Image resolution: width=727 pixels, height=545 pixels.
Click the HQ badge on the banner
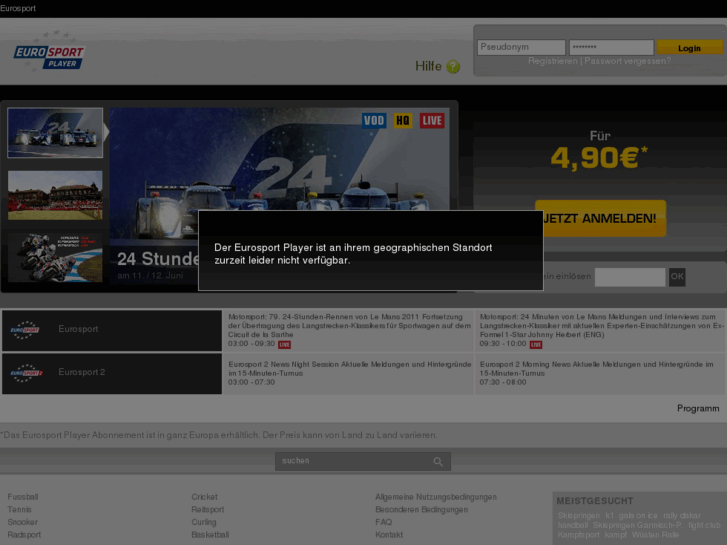(x=402, y=121)
